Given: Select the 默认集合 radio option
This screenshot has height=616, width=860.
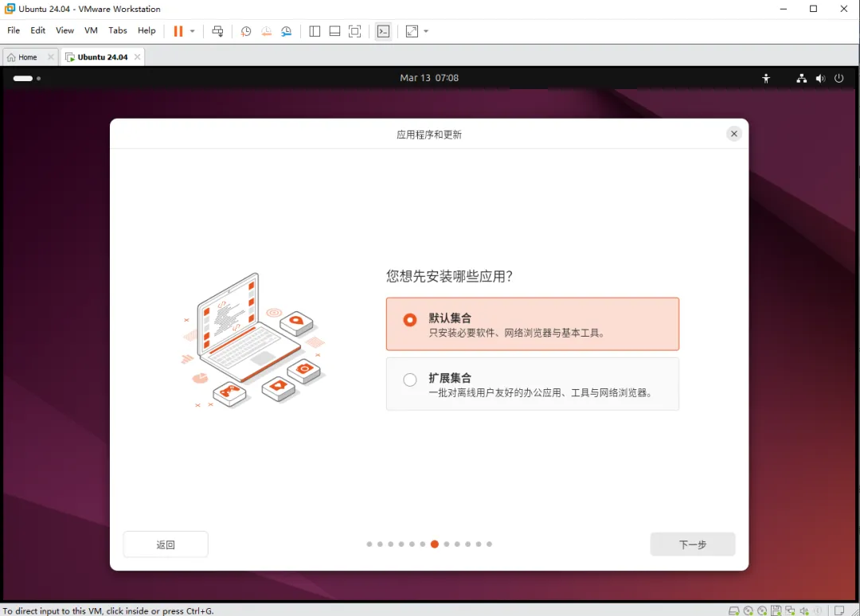Looking at the screenshot, I should [410, 319].
